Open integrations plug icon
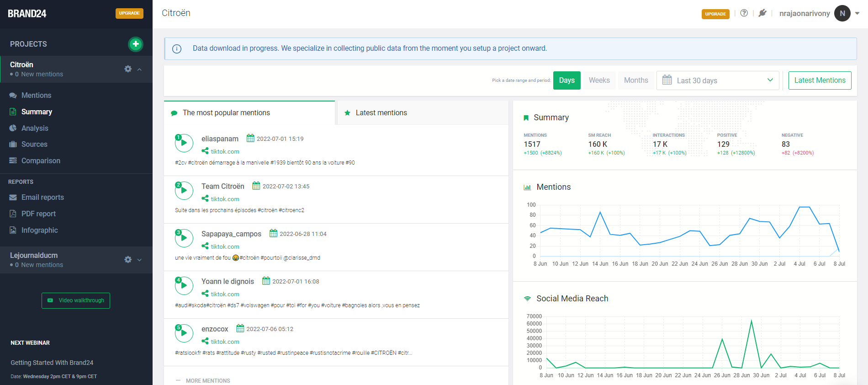This screenshot has height=385, width=868. point(762,13)
